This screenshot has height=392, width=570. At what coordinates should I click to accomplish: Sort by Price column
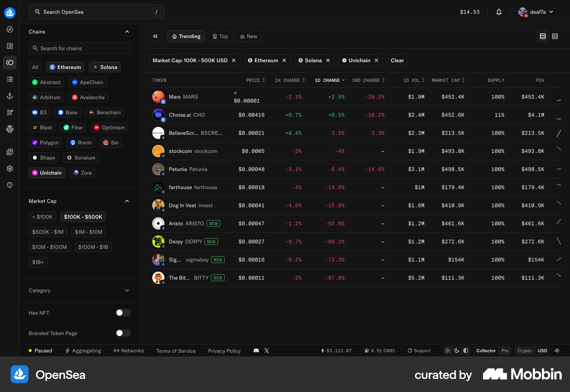(255, 80)
